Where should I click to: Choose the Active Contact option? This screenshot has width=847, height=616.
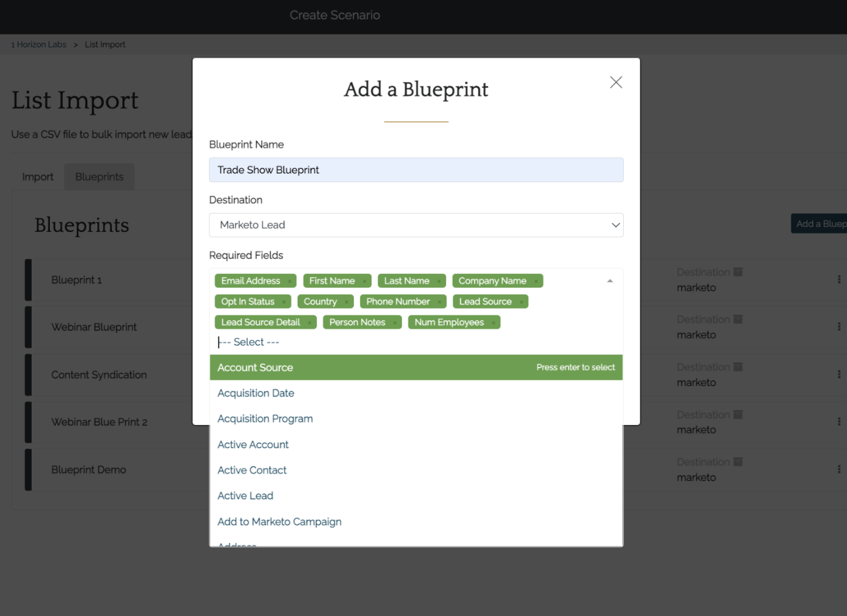[x=416, y=471]
